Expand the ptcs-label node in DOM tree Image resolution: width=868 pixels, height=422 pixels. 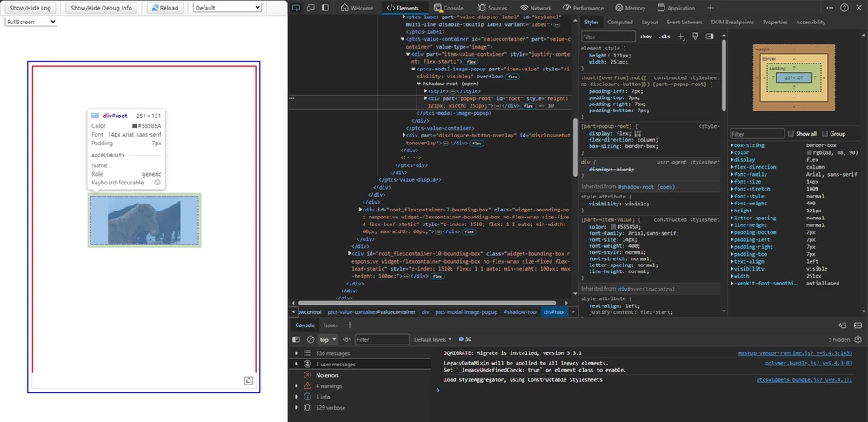(404, 17)
